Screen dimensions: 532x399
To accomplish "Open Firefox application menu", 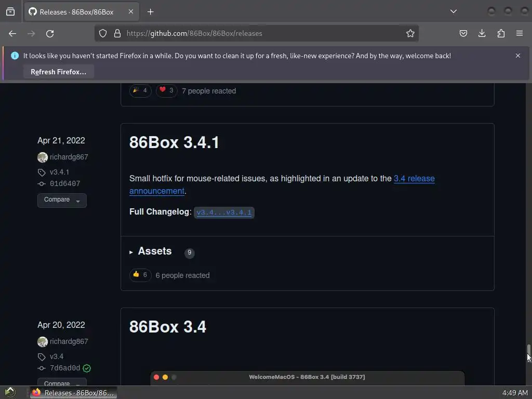I will click(520, 33).
